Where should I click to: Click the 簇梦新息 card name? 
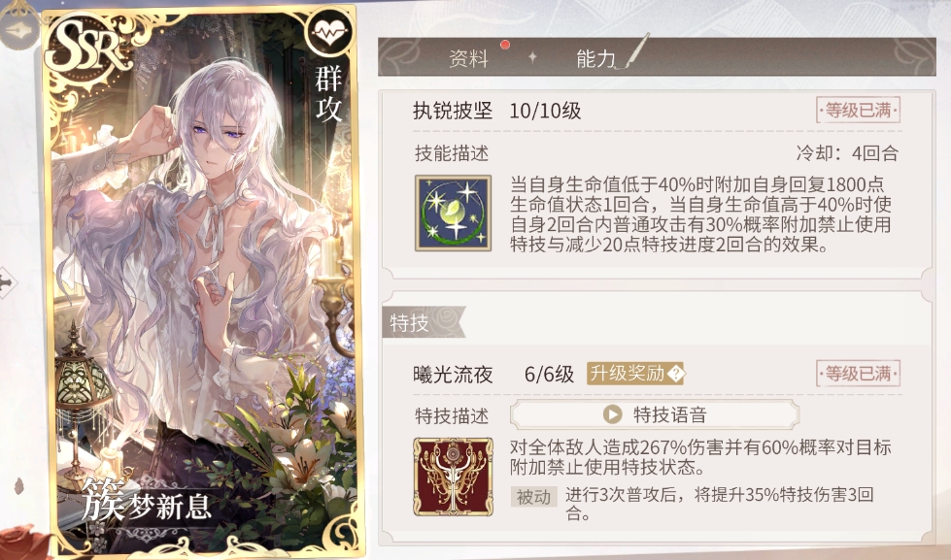pos(147,502)
